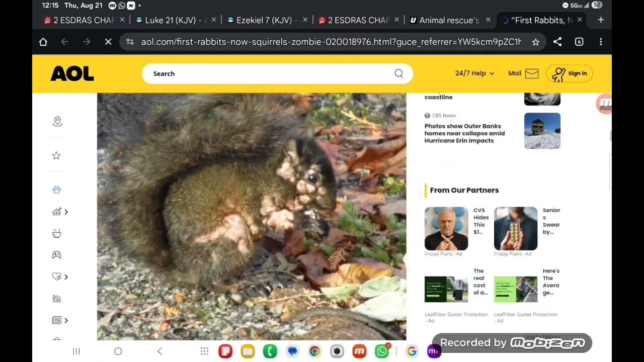Image resolution: width=644 pixels, height=362 pixels.
Task: Open WhatsApp from the taskbar
Action: click(x=382, y=351)
